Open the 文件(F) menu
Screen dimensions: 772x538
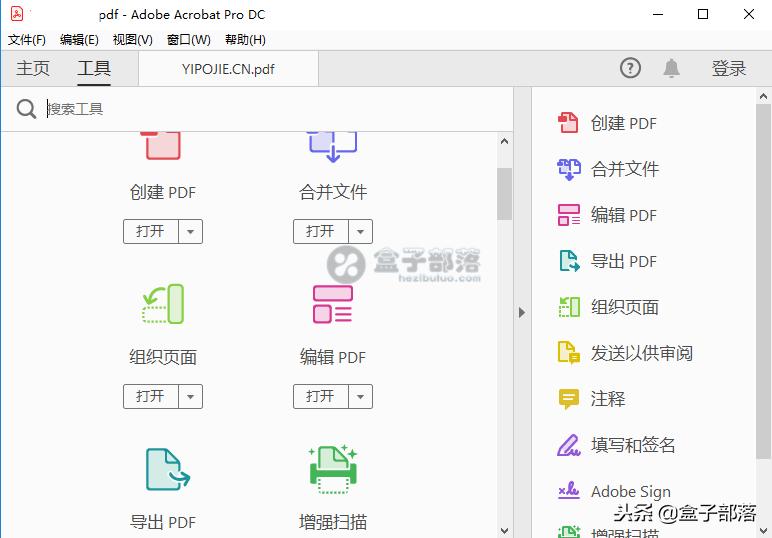click(x=27, y=40)
